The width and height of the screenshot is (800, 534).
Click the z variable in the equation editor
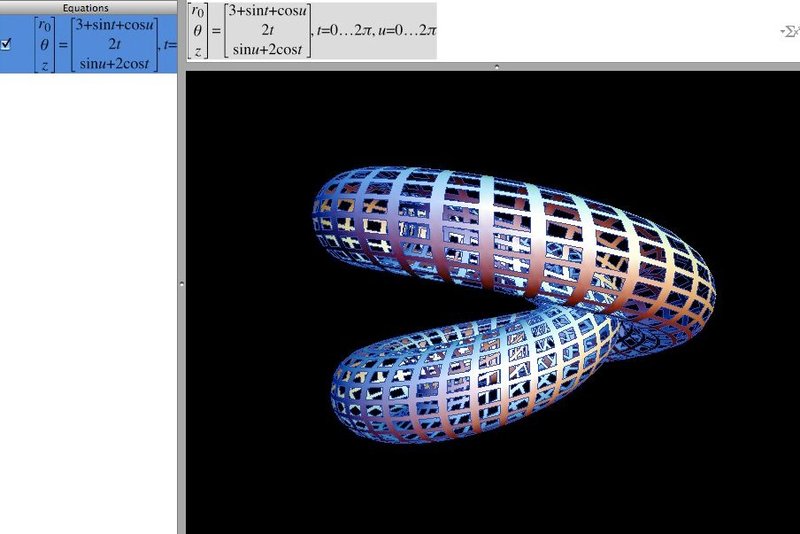(202, 47)
